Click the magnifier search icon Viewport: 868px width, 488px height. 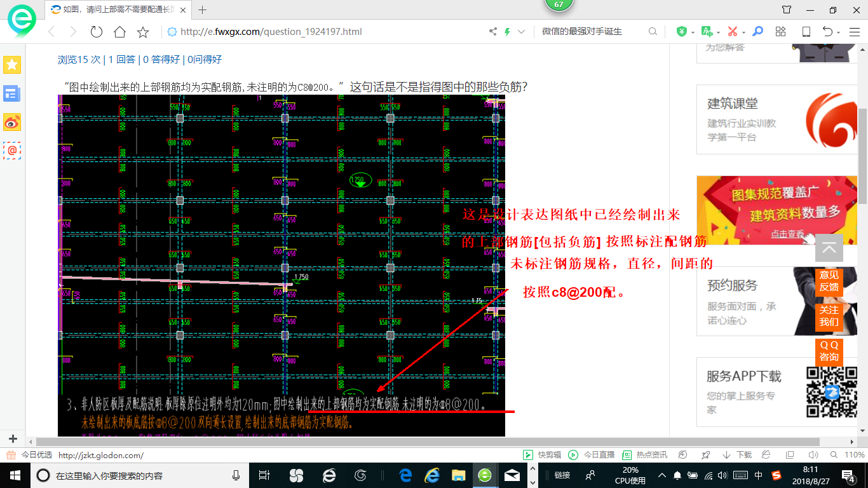653,32
